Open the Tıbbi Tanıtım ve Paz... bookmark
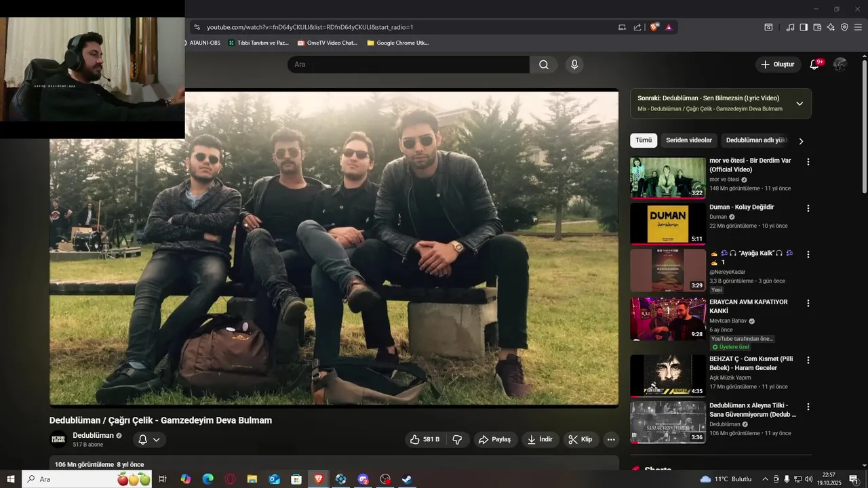 (258, 43)
